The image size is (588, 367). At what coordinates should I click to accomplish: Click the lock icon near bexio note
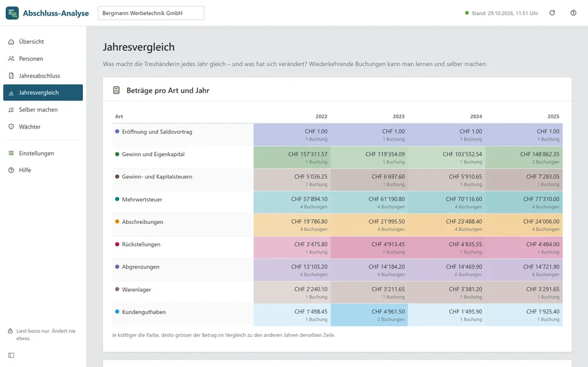10,331
